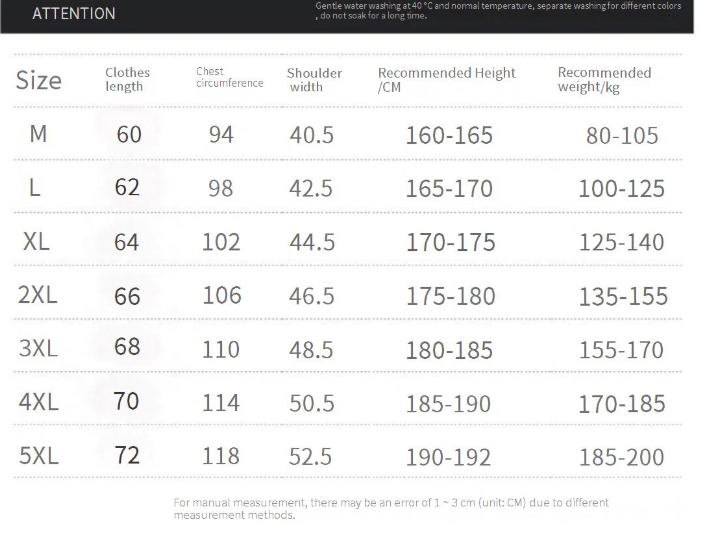706x536 pixels.
Task: Select the L size row label
Action: coord(35,187)
